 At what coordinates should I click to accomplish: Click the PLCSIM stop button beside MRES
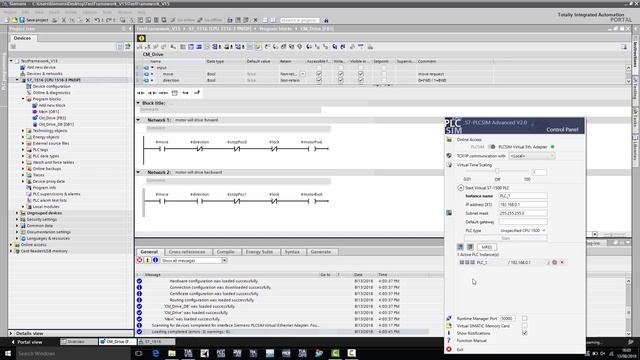point(470,247)
